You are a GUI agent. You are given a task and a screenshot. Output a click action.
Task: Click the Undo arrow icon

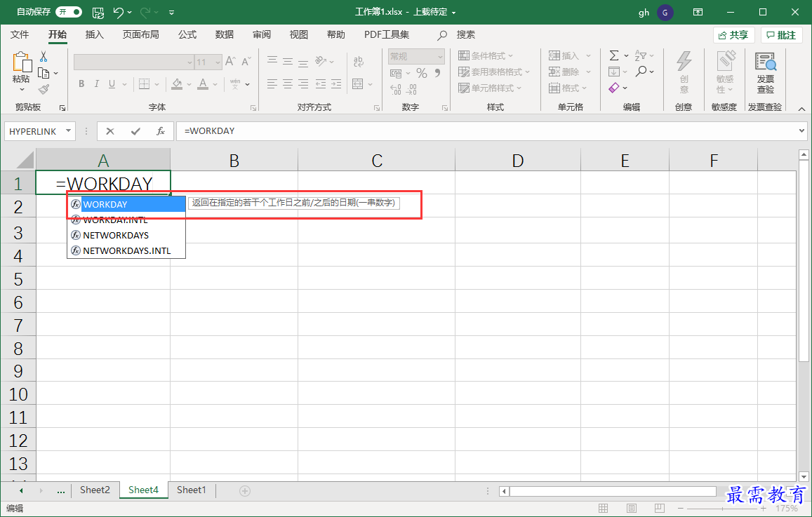119,13
